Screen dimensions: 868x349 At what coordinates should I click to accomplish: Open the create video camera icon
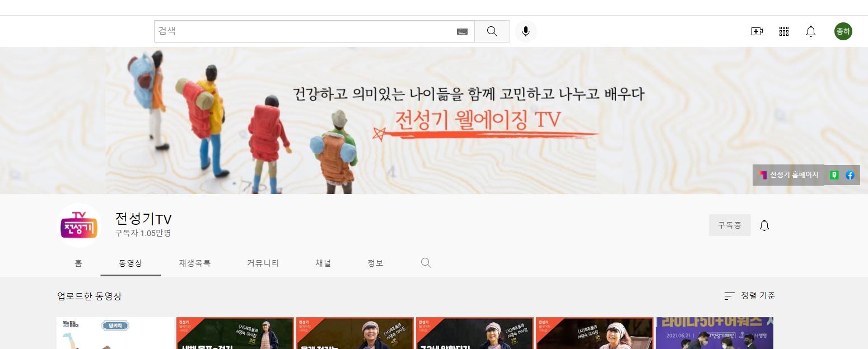coord(757,31)
